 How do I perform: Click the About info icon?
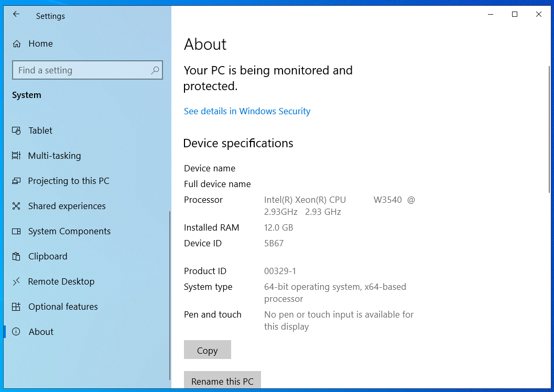click(16, 332)
